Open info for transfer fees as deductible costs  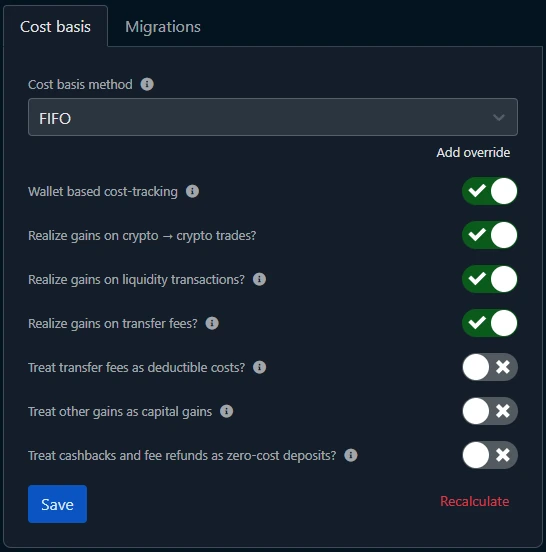coord(259,367)
